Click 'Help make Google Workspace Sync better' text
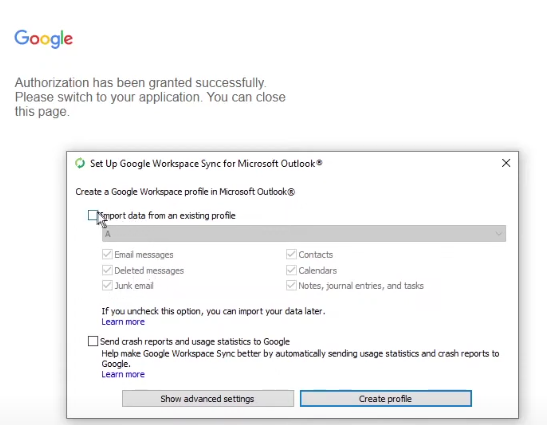Viewport: 547px width, 425px height. (x=300, y=359)
